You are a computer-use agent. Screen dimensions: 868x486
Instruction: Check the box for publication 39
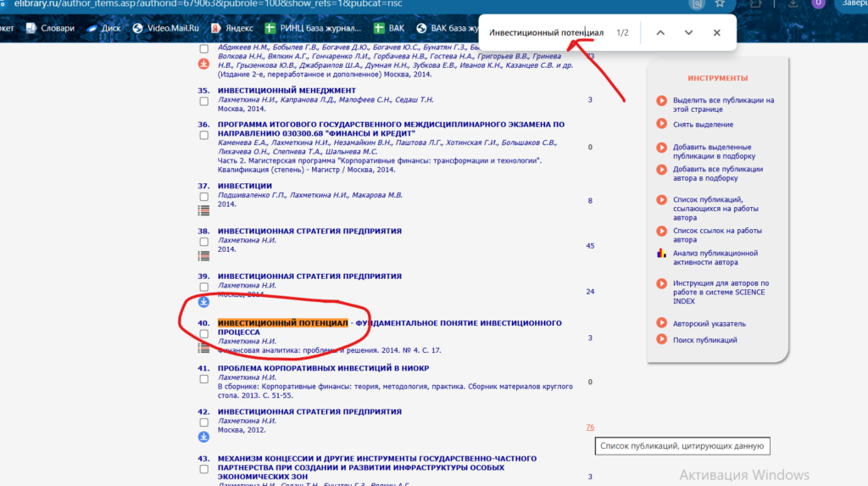[203, 287]
